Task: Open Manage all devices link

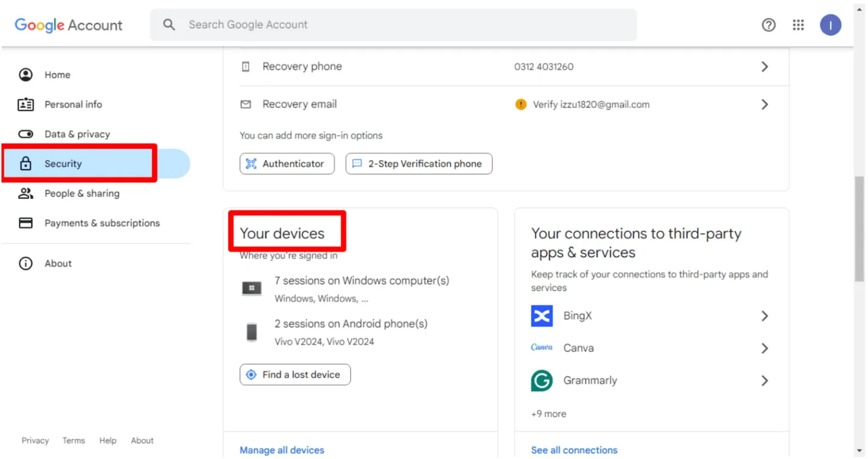Action: (x=282, y=450)
